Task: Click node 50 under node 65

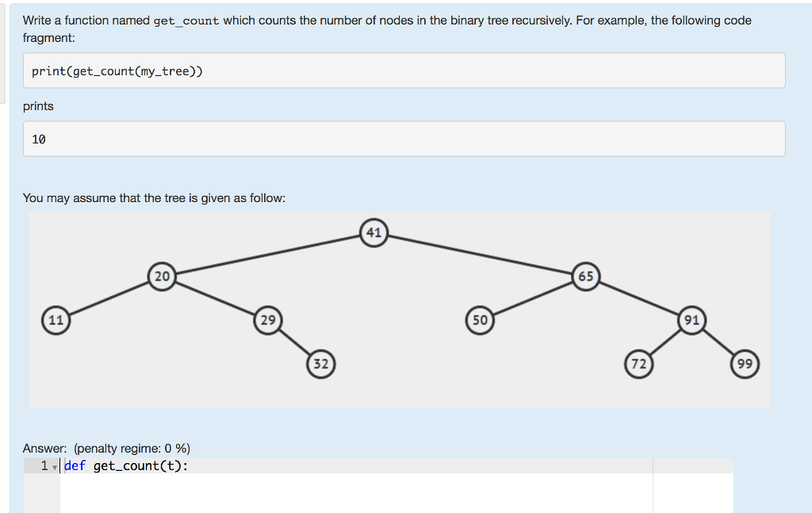Action: point(480,320)
